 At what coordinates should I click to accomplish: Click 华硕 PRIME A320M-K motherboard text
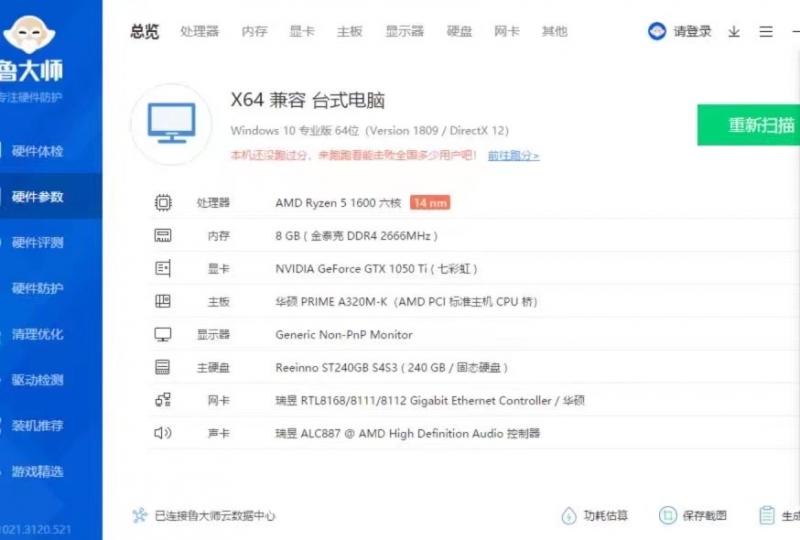tap(407, 302)
